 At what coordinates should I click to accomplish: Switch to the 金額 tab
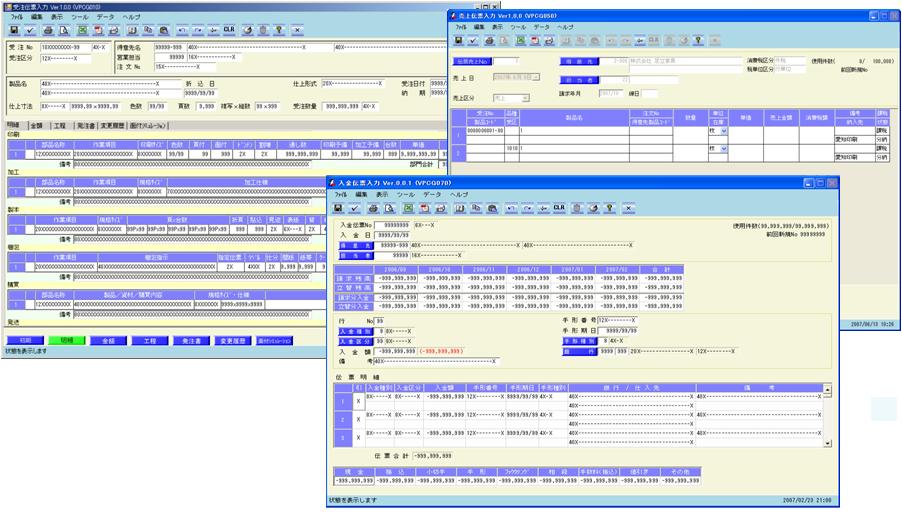(x=36, y=126)
